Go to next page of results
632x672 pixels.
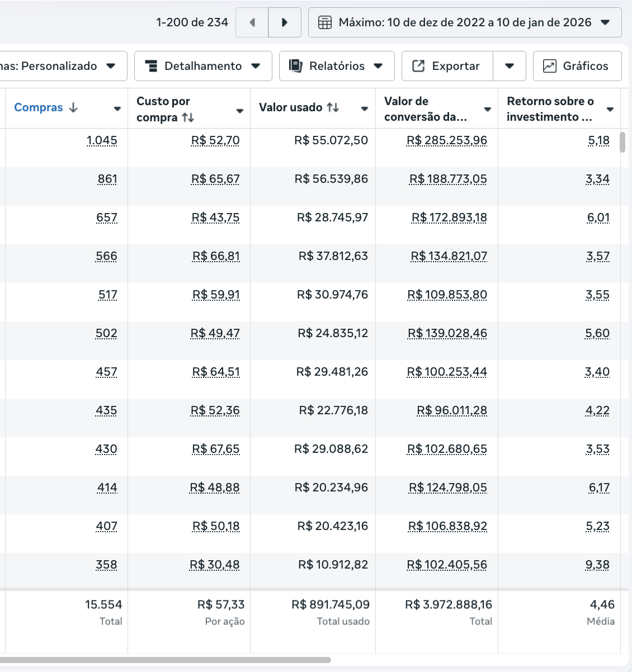(285, 22)
